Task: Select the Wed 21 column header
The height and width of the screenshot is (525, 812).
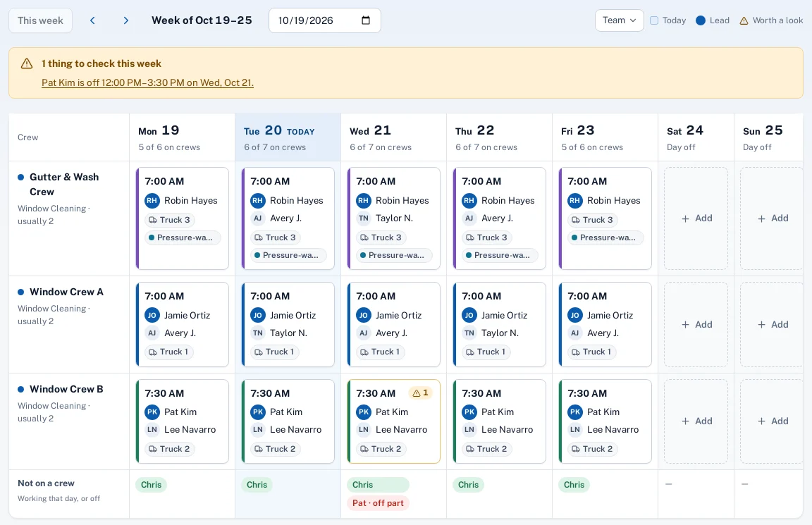Action: 393,137
